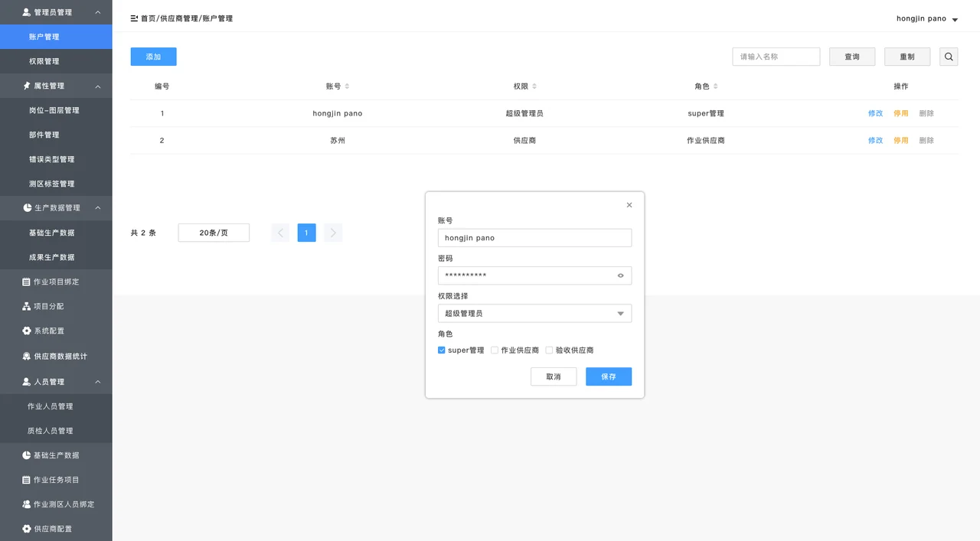The height and width of the screenshot is (541, 980).
Task: Open 错误类型管理 in the sidebar
Action: coord(56,159)
